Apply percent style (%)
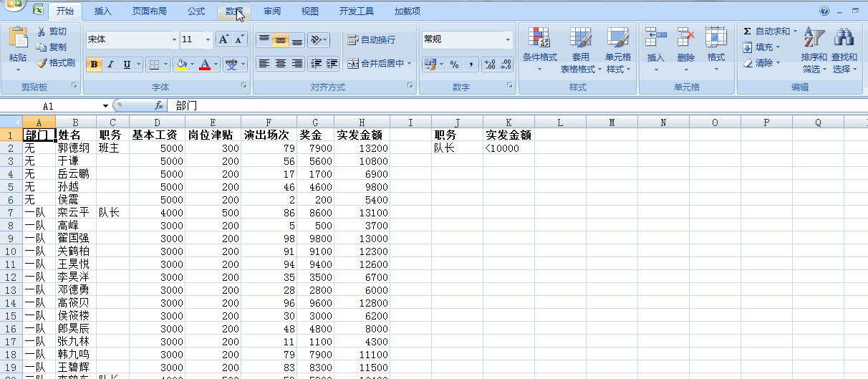This screenshot has height=379, width=868. [x=454, y=64]
